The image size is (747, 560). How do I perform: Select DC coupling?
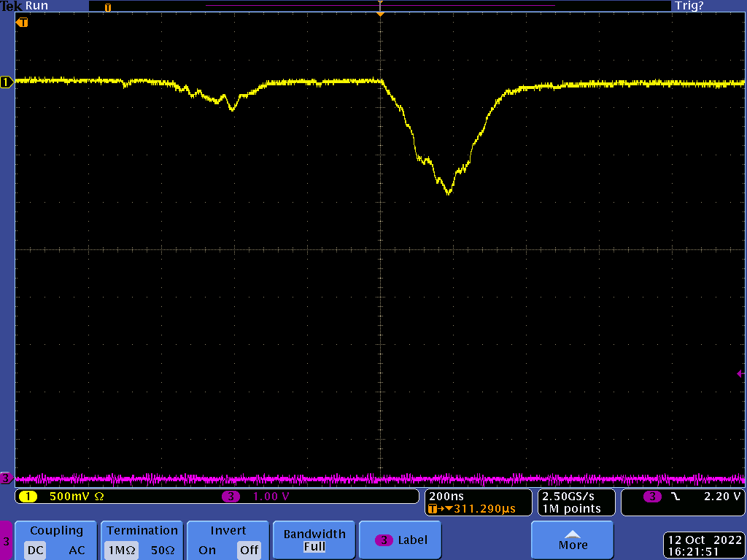(x=36, y=550)
